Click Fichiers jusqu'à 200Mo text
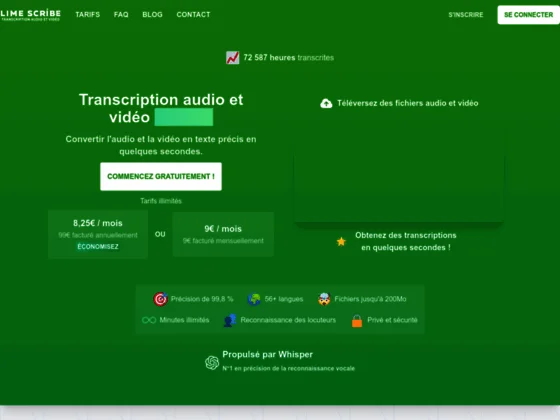The image size is (560, 420). [x=370, y=299]
